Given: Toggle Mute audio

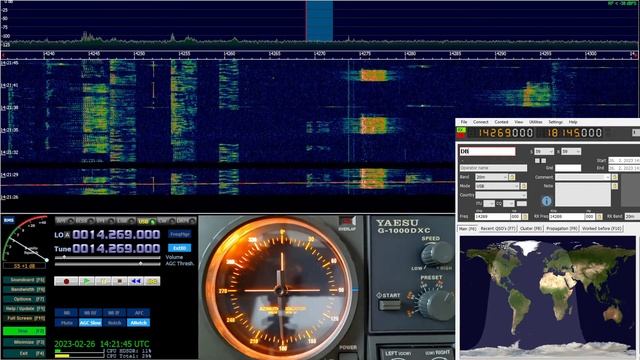Looking at the screenshot, I should point(67,323).
